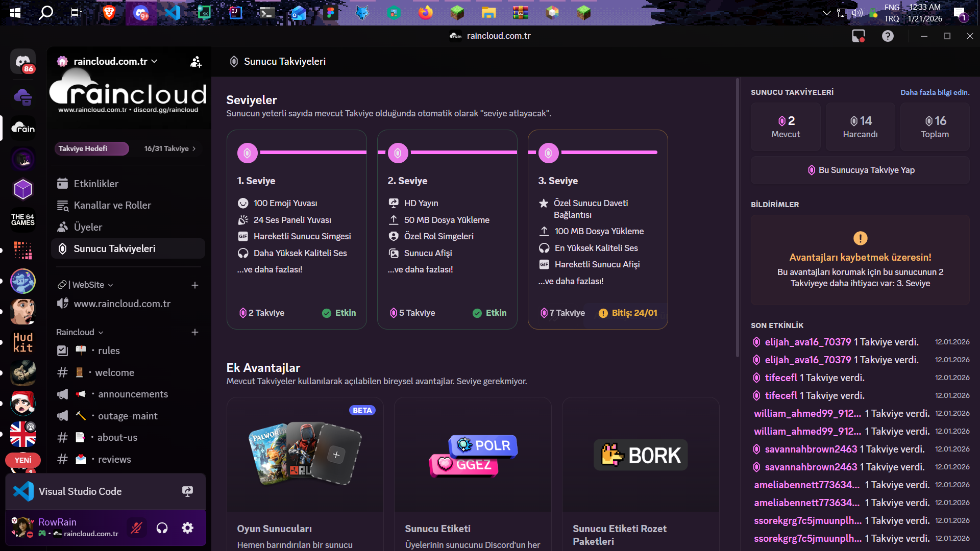Viewport: 980px width, 551px height.
Task: Open the British flag server icon
Action: click(23, 434)
